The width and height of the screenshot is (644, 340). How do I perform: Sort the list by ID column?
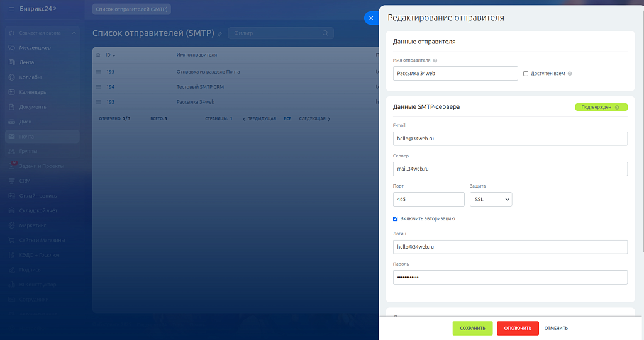(110, 55)
